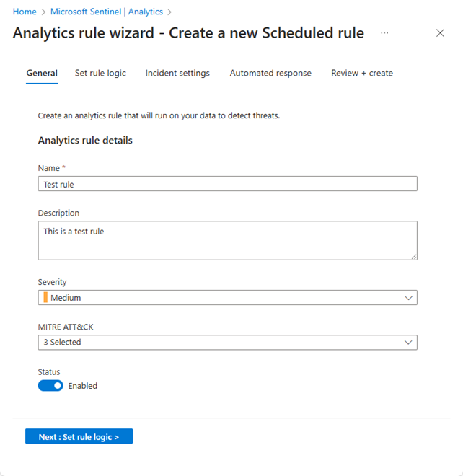
Task: Open the Incident settings tab
Action: (177, 73)
